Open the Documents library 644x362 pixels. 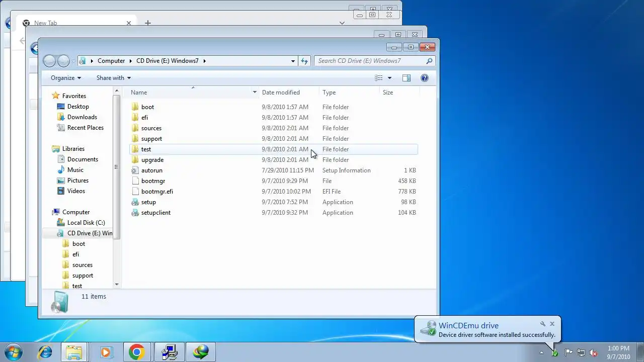click(83, 159)
